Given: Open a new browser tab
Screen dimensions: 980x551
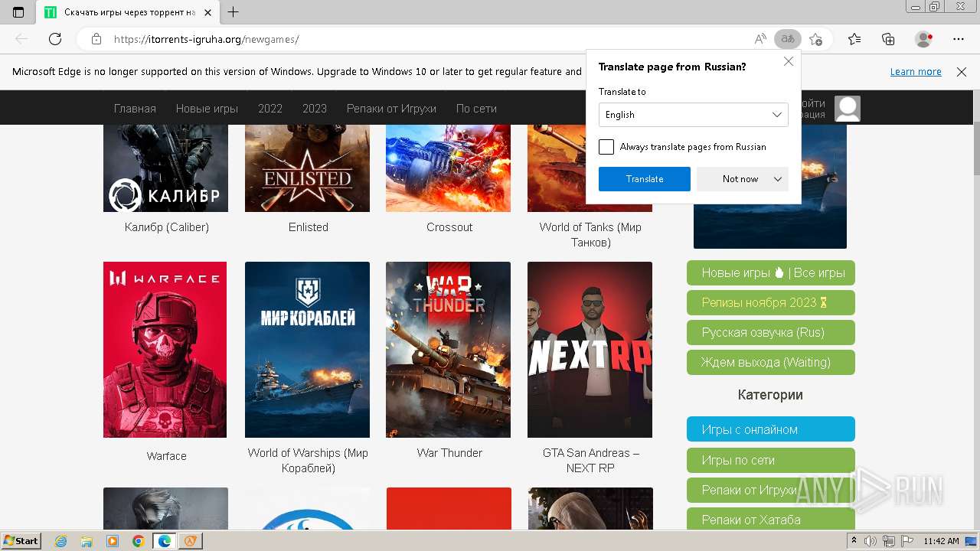Looking at the screenshot, I should tap(234, 12).
